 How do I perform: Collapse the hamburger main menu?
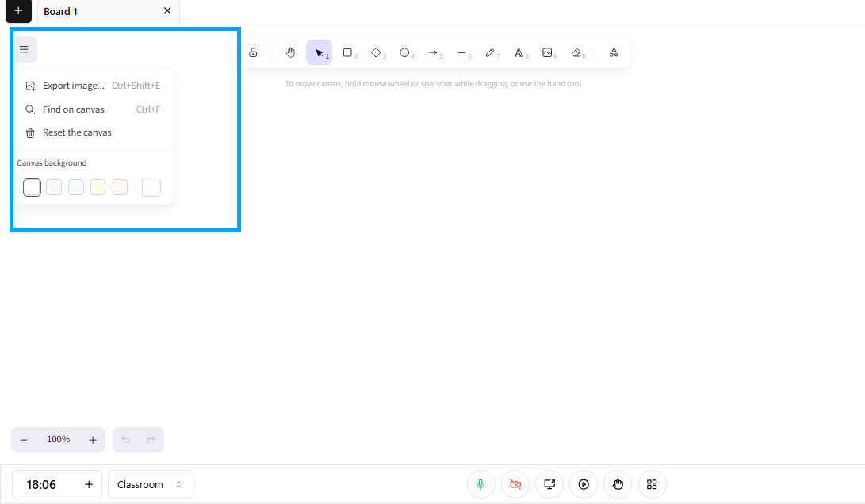click(24, 50)
